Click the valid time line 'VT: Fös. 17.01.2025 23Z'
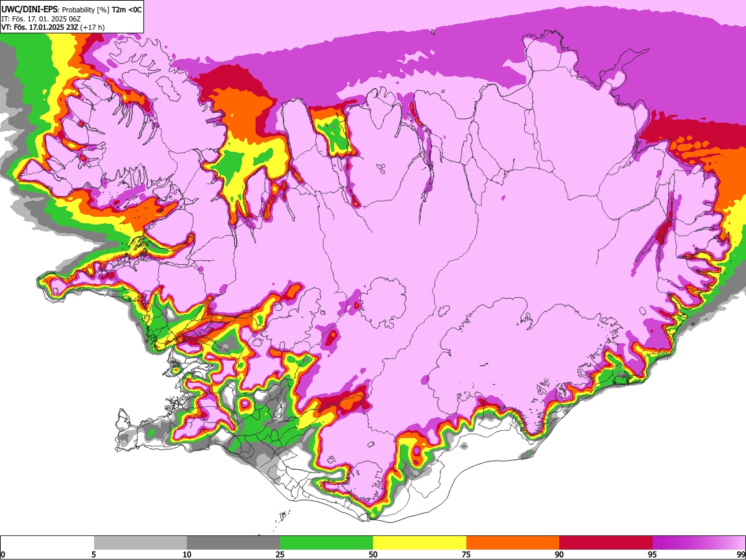 (40, 27)
